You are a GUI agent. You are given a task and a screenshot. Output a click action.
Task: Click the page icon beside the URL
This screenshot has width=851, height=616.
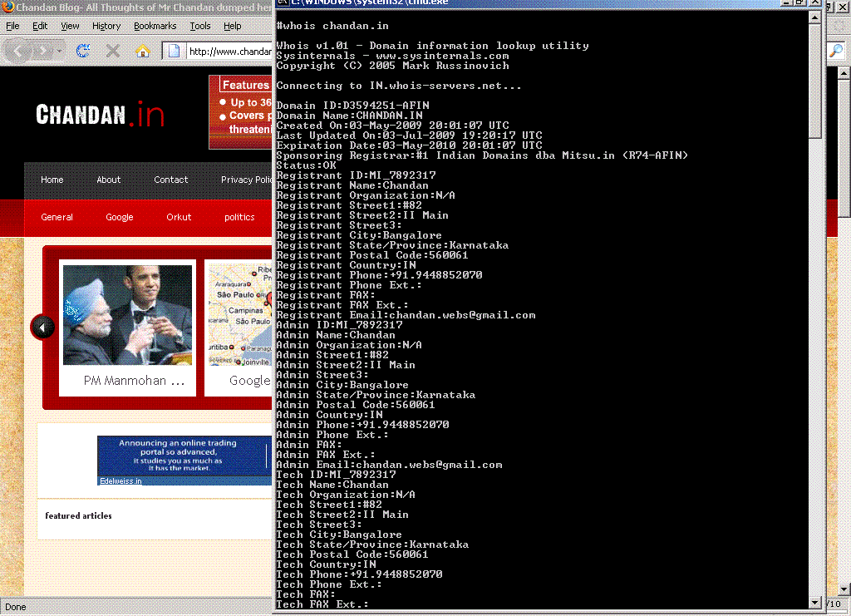pos(175,51)
